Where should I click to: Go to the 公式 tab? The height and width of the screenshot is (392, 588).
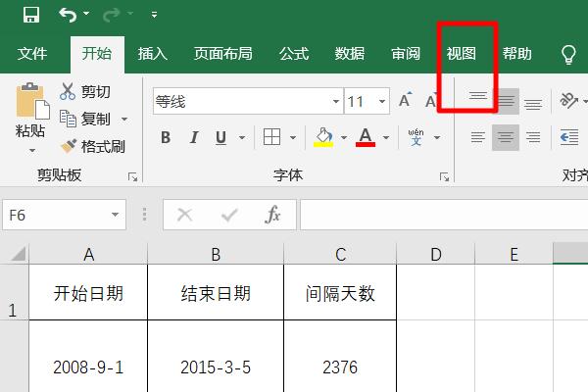pyautogui.click(x=294, y=54)
